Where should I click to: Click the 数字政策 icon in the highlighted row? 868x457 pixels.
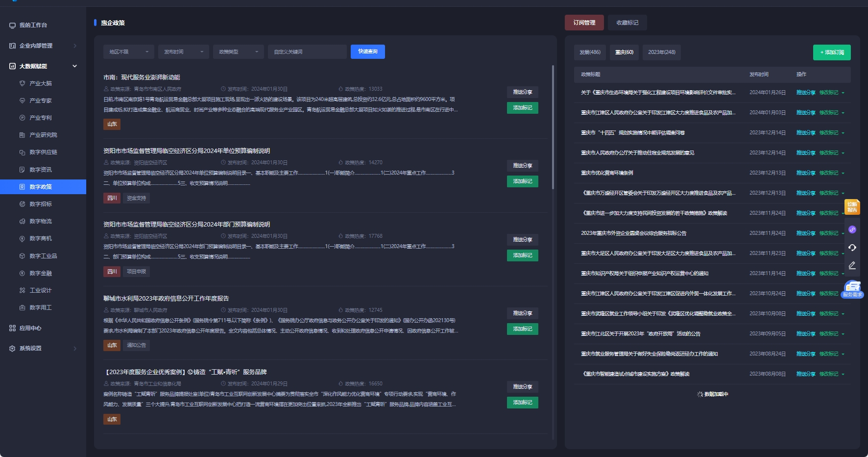point(22,187)
